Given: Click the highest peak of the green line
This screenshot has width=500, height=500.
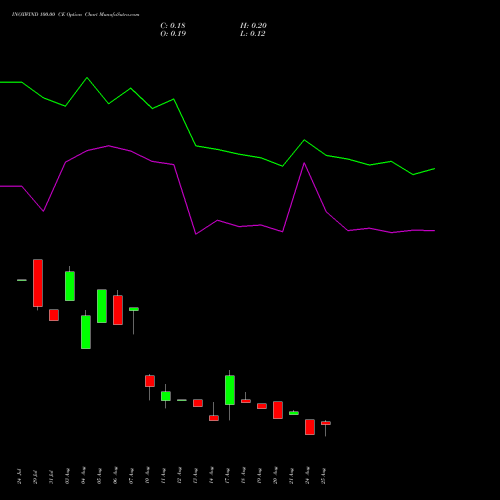Looking at the screenshot, I should click(x=87, y=78).
